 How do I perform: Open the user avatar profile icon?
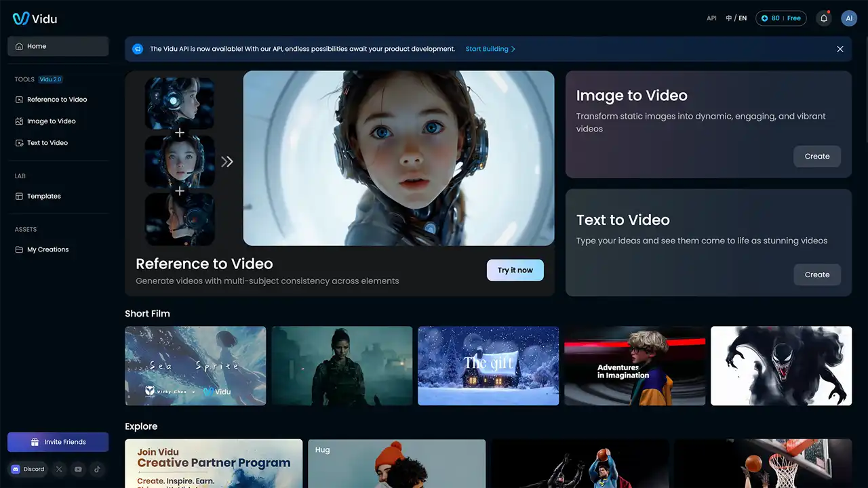pos(849,18)
